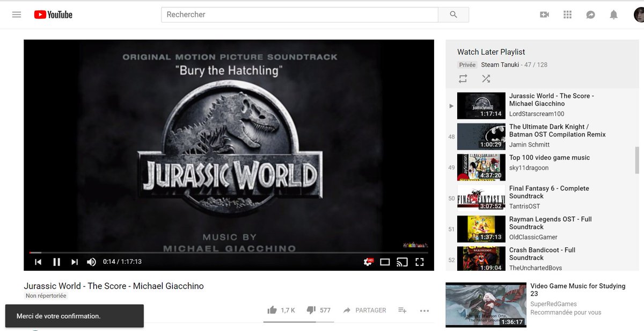Toggle playlist shuffle button
Screen dimensions: 644x331
pos(486,78)
